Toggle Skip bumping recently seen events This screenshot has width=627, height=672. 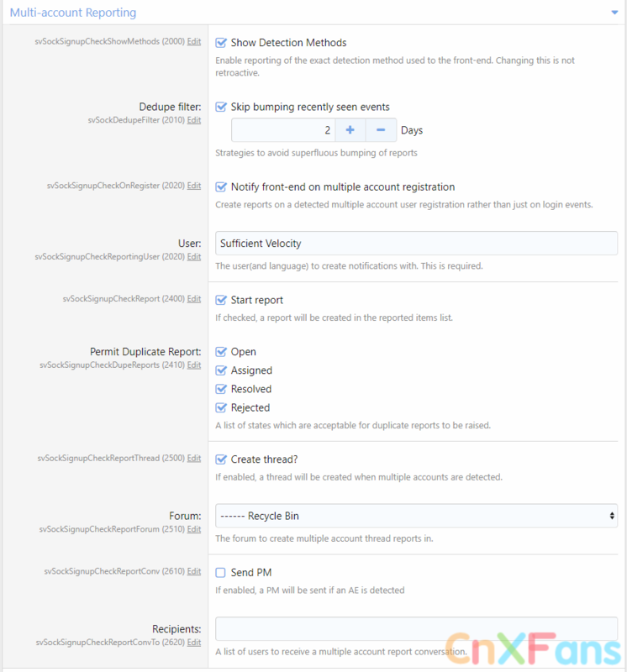tap(221, 107)
